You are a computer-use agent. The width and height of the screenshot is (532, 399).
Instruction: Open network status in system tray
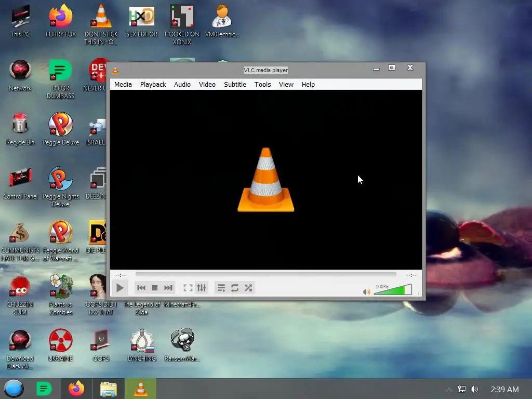(x=462, y=389)
